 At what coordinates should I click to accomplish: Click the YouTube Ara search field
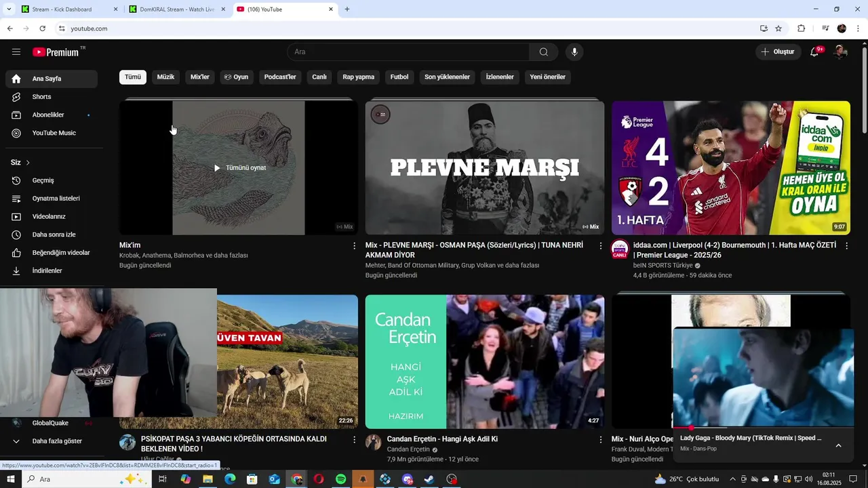click(x=409, y=52)
